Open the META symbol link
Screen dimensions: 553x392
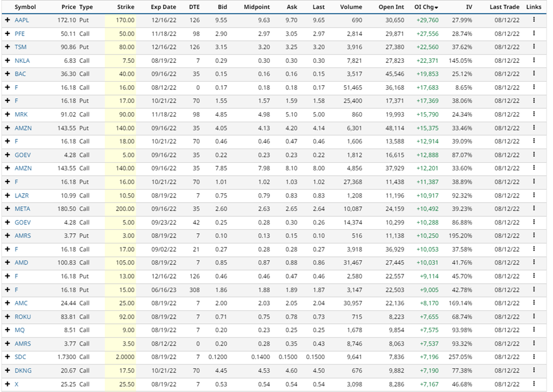(x=22, y=209)
